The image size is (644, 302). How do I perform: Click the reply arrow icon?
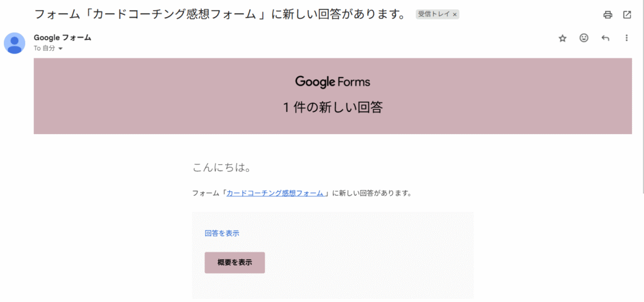(605, 38)
